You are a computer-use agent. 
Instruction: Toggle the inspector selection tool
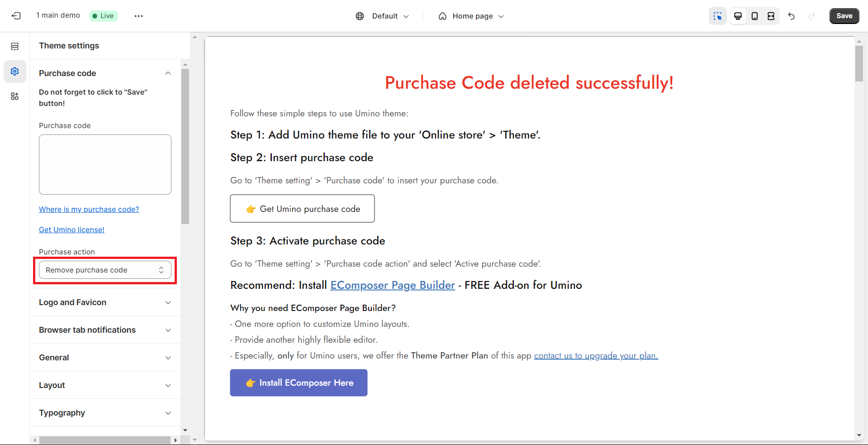[x=717, y=16]
